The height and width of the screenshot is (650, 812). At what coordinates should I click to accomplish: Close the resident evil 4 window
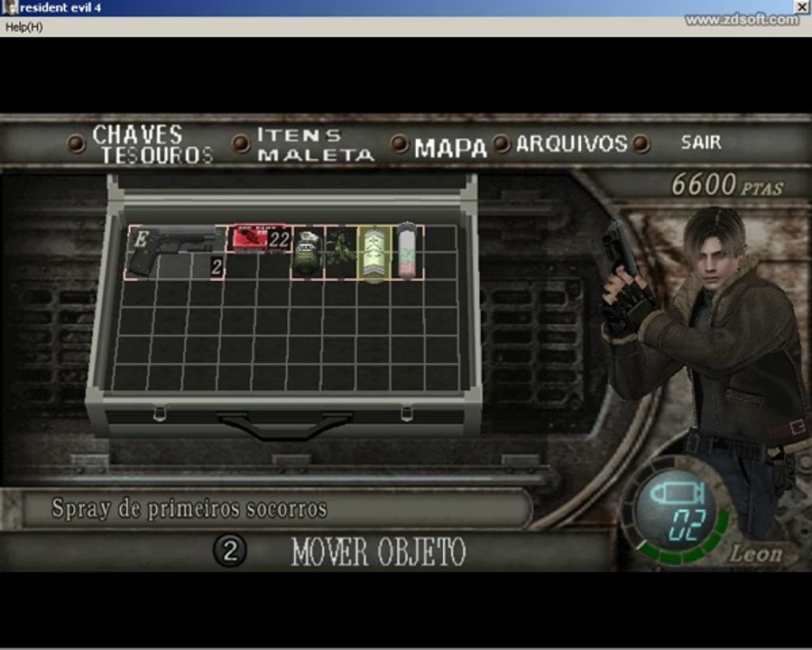(801, 6)
